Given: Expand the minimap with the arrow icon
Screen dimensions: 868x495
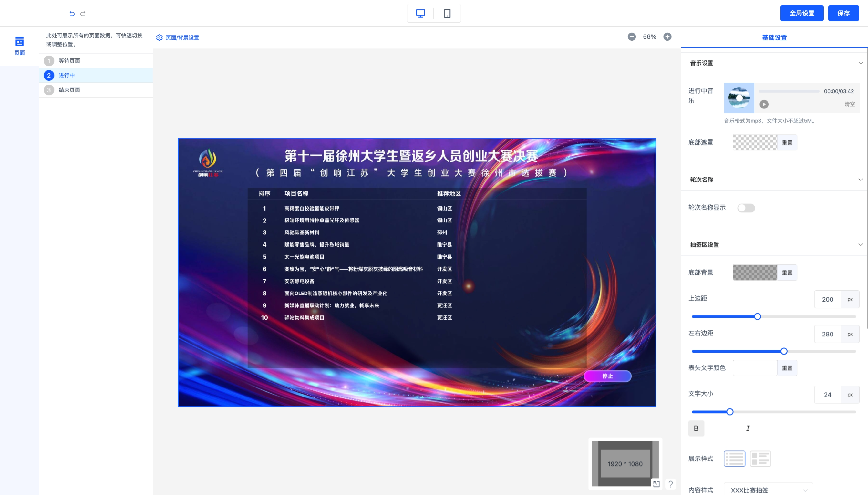Looking at the screenshot, I should click(656, 484).
